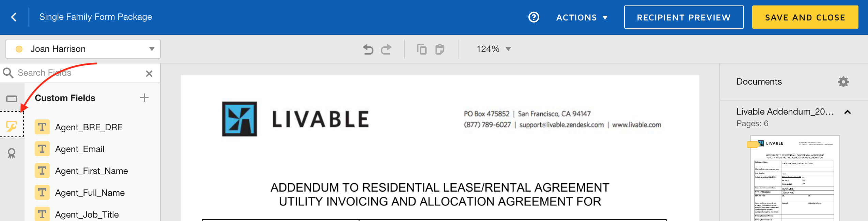This screenshot has height=221, width=868.
Task: Click the redo icon
Action: [386, 49]
